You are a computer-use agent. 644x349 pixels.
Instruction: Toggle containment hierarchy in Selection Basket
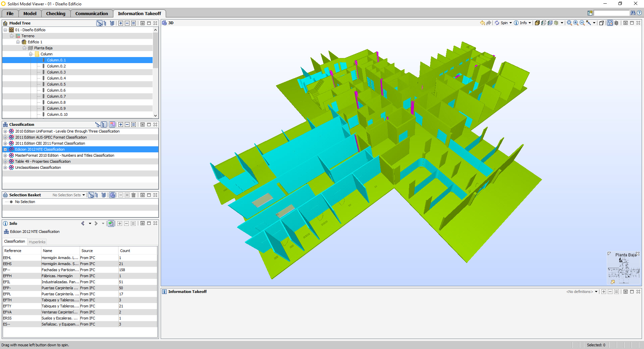pyautogui.click(x=91, y=195)
